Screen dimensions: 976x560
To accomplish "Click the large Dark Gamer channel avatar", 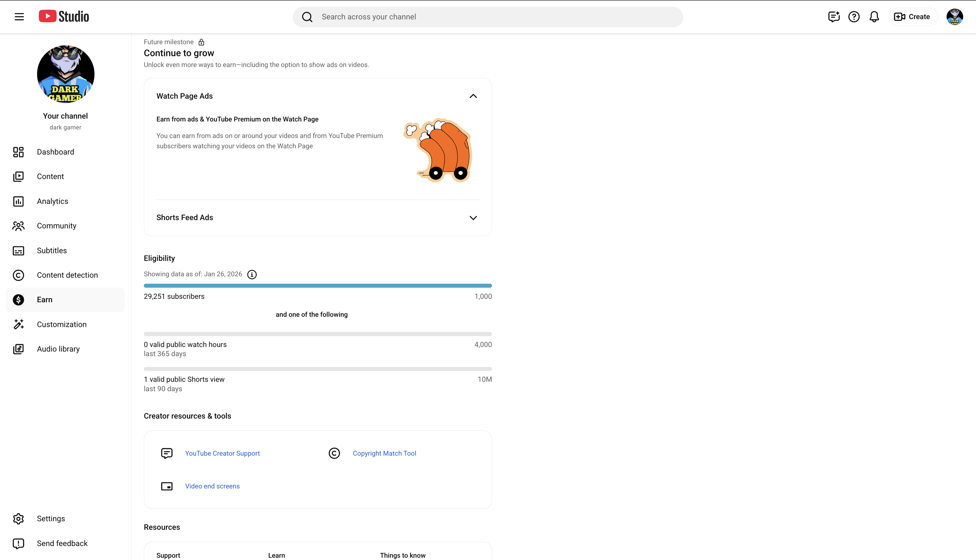I will pyautogui.click(x=65, y=74).
